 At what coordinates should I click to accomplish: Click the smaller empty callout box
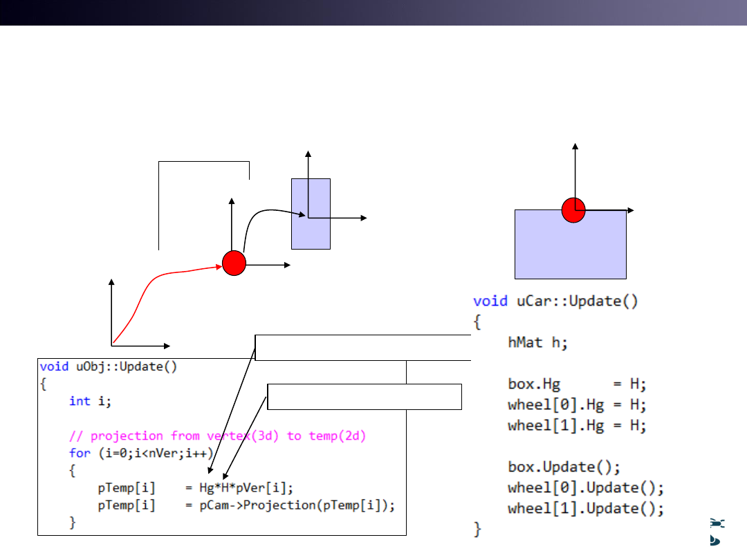pyautogui.click(x=364, y=396)
